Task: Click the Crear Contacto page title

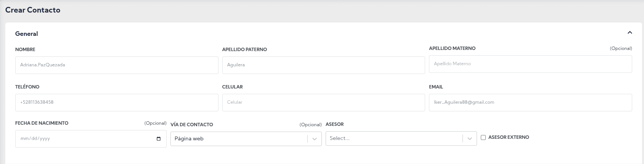Action: coord(33,10)
